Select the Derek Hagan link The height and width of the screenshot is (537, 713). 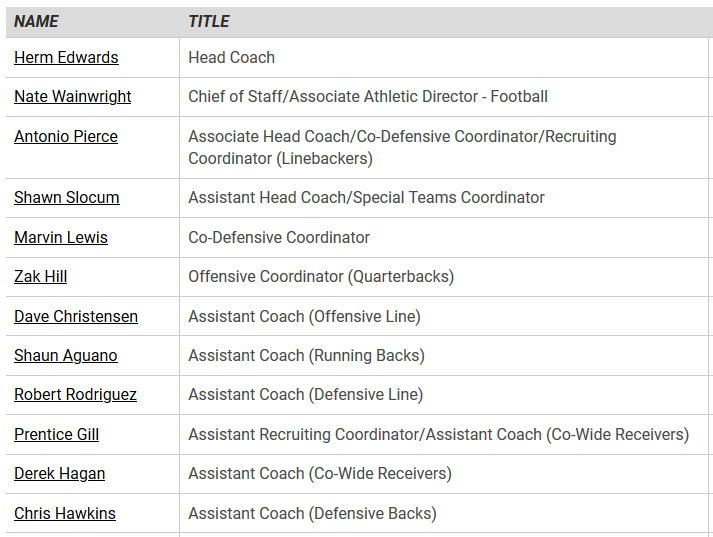59,474
